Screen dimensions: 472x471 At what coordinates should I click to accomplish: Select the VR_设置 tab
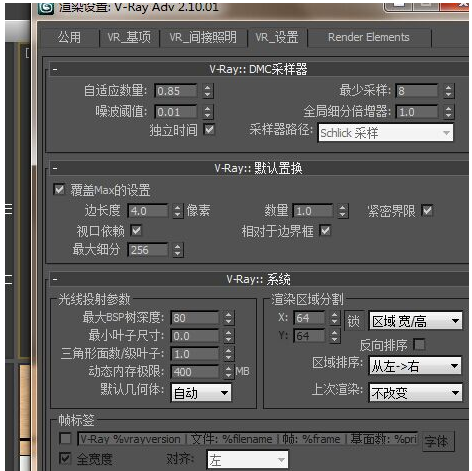pos(277,37)
